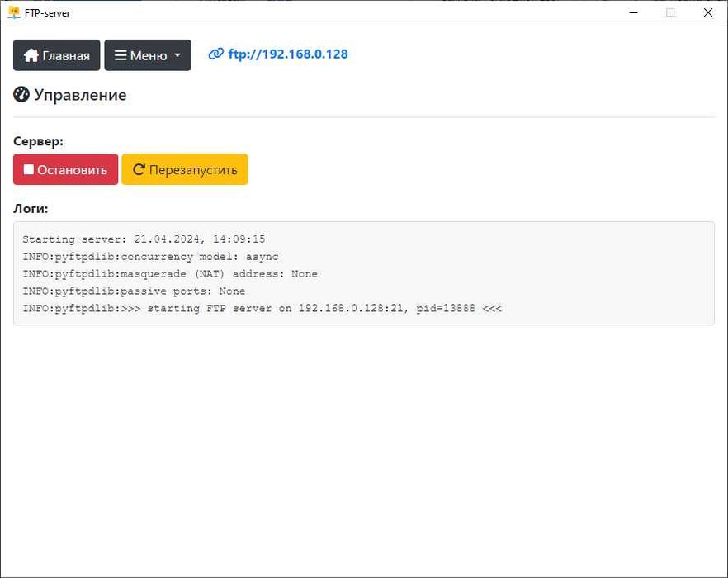Restart the server with the Перезапустить label
This screenshot has height=578, width=728.
tap(193, 170)
